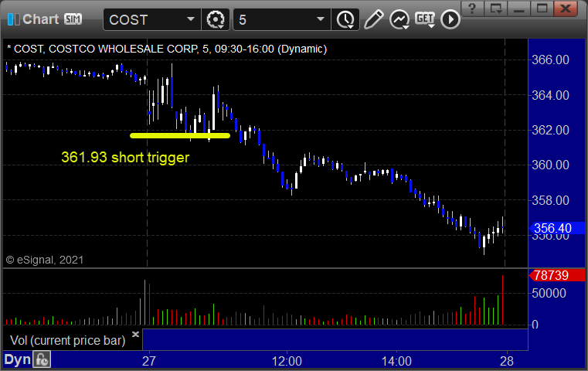Viewport: 588px width, 371px height.
Task: Select the yellow short trigger line
Action: 180,136
